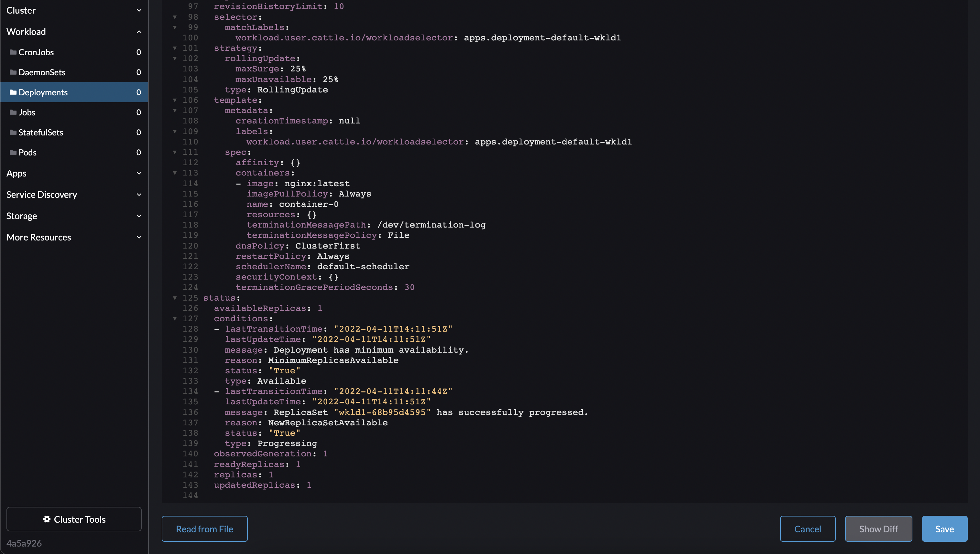Viewport: 980px width, 554px height.
Task: Select Service Discovery in the sidebar
Action: [42, 195]
